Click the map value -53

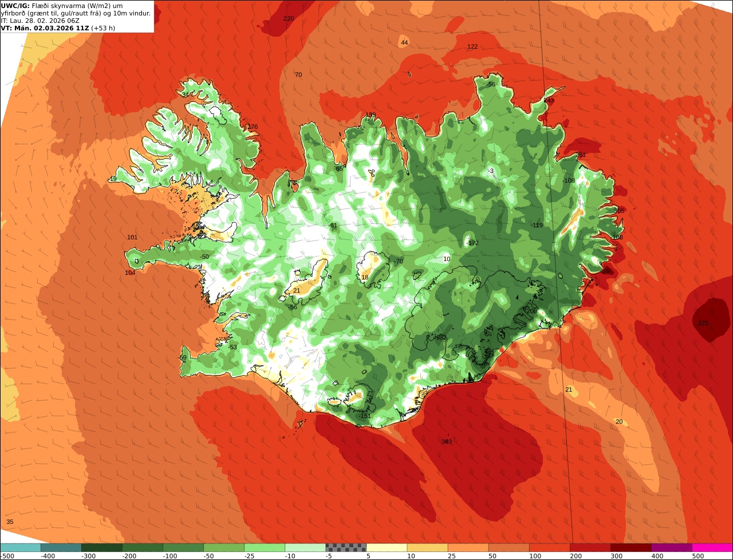pyautogui.click(x=232, y=348)
